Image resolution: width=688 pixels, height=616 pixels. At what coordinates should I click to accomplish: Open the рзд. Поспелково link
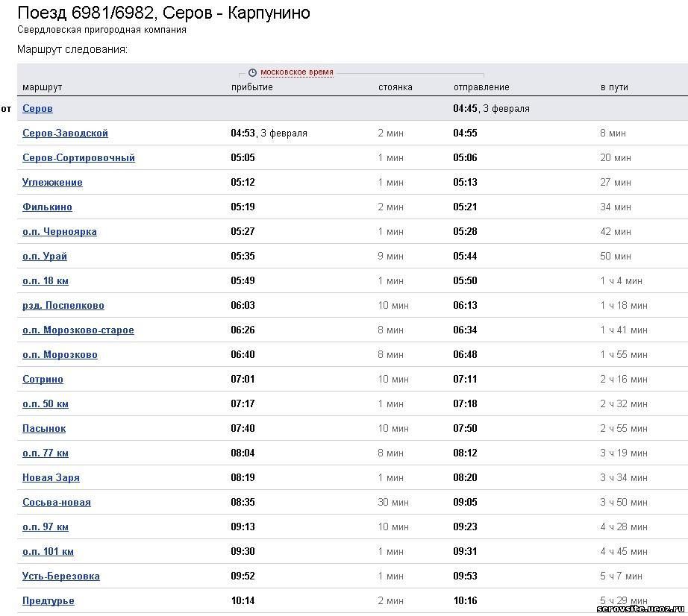(63, 305)
